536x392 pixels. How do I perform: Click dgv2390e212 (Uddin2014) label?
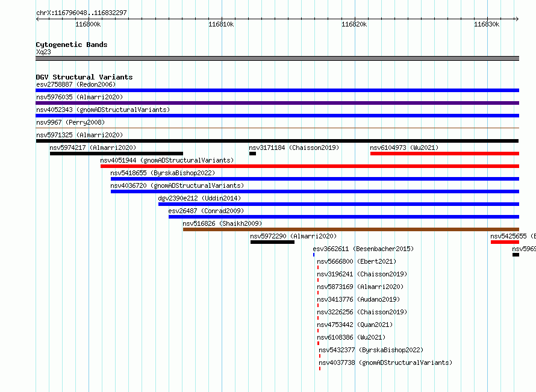(x=199, y=198)
